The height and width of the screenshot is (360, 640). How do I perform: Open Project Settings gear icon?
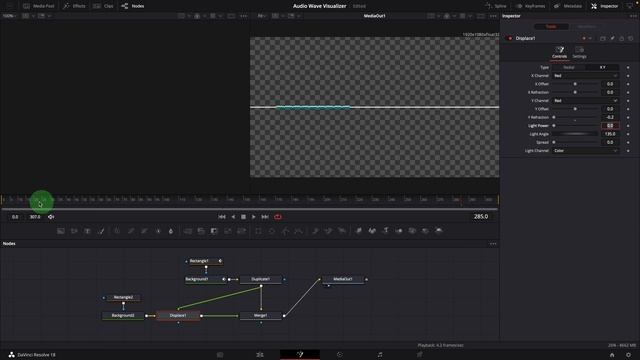[629, 355]
